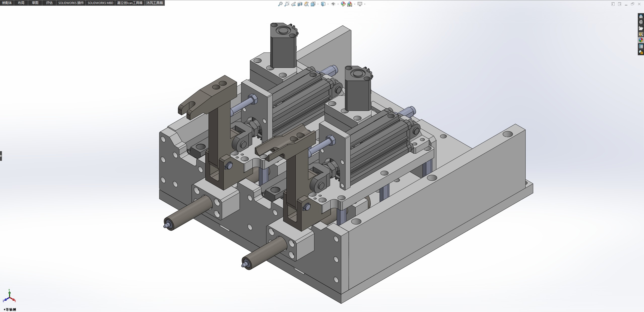The width and height of the screenshot is (644, 312).
Task: Expand the Display Style dropdown arrow
Action: coord(328,4)
